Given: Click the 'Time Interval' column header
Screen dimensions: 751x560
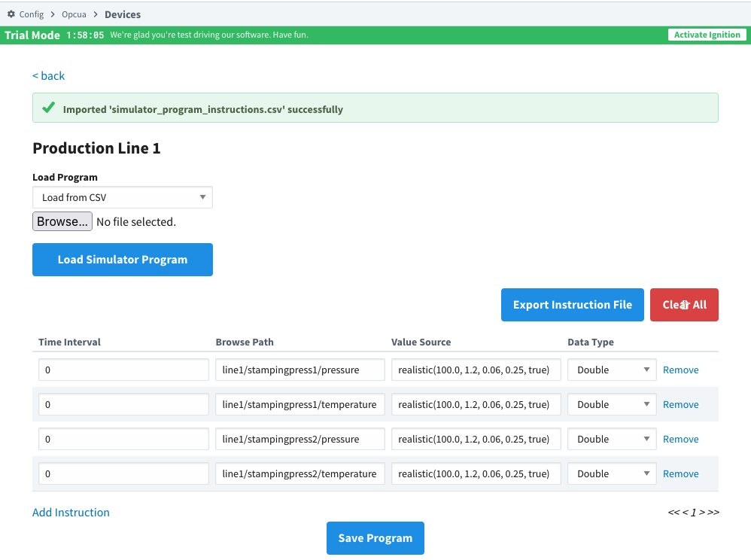Looking at the screenshot, I should pos(69,342).
